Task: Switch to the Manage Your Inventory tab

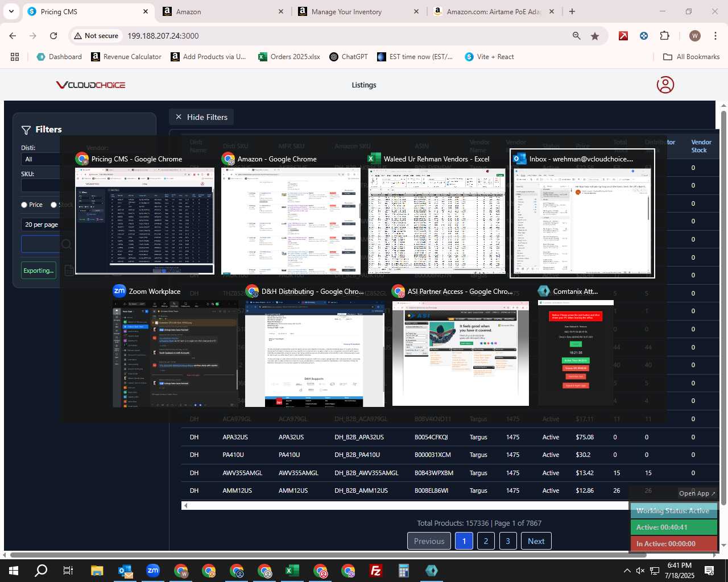Action: point(359,11)
